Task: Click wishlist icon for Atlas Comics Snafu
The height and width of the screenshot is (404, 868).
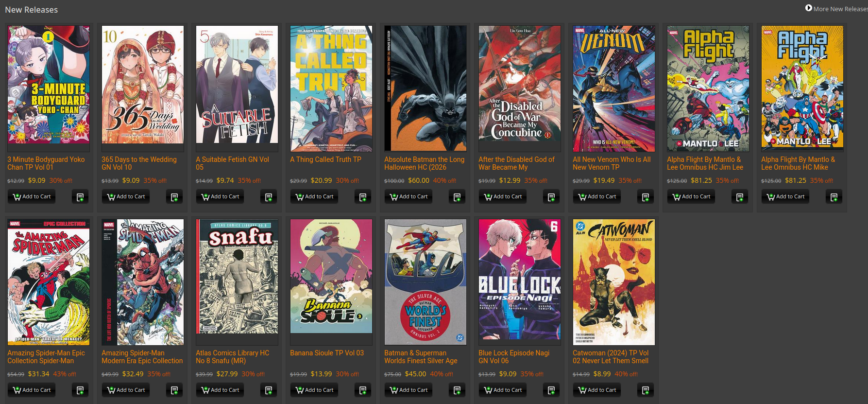Action: click(x=269, y=390)
